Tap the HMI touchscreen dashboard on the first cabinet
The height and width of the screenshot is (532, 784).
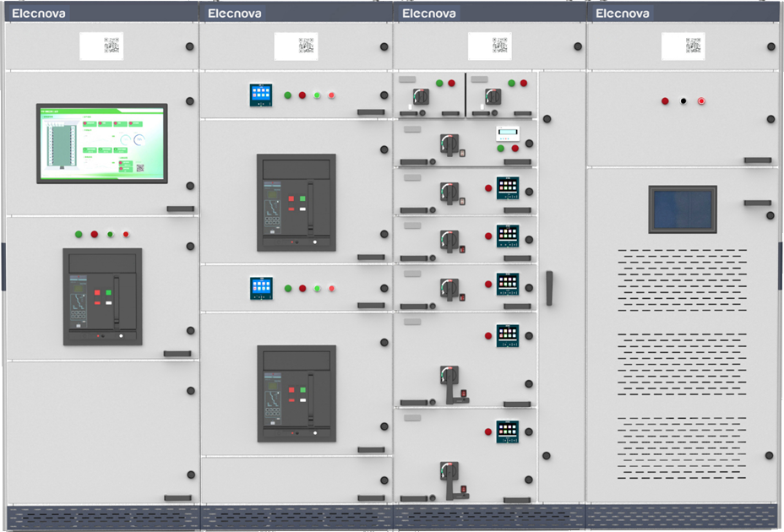click(101, 142)
